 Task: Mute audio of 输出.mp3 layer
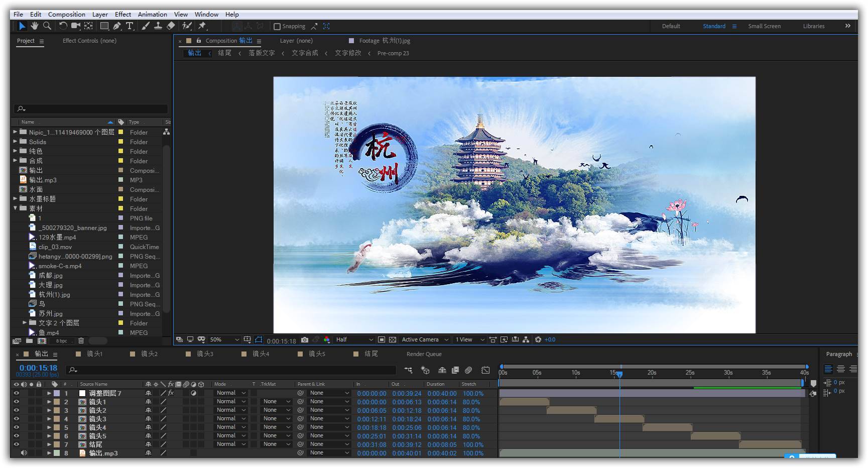24,453
